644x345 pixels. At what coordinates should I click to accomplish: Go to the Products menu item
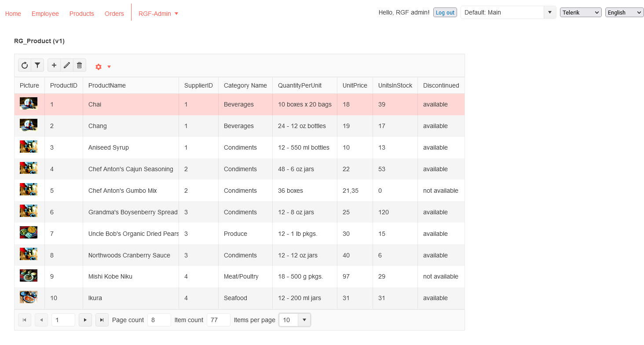click(x=82, y=14)
